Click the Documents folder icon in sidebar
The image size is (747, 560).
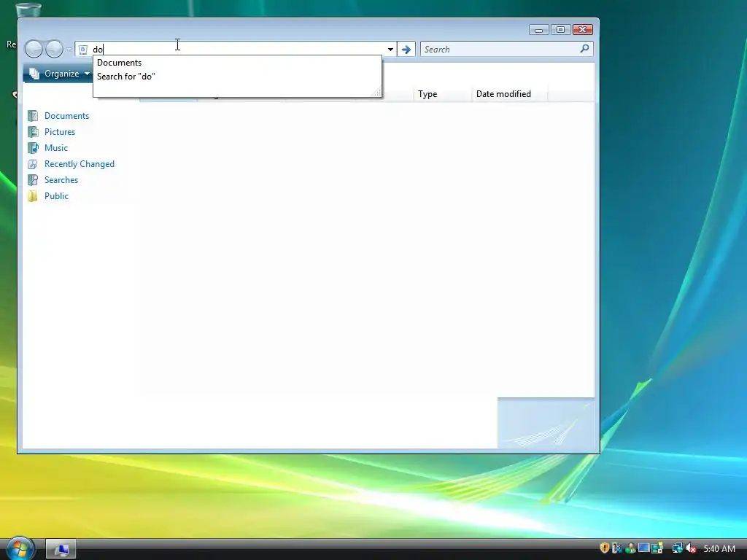click(33, 116)
